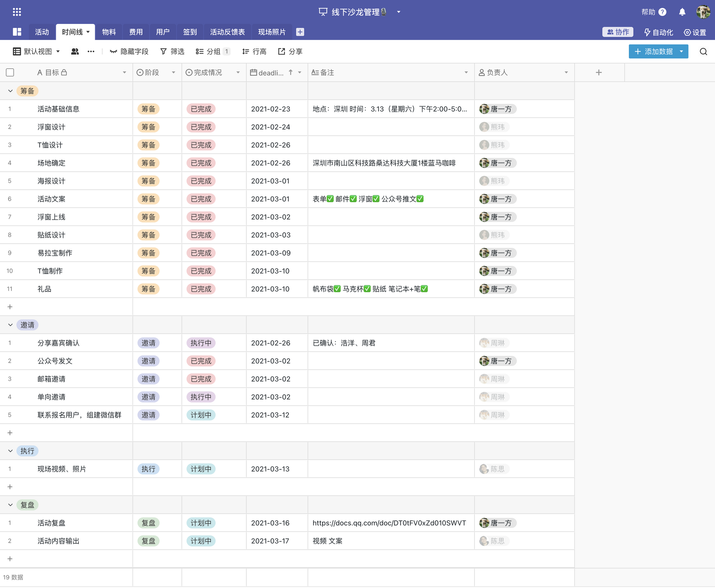Image resolution: width=715 pixels, height=588 pixels.
Task: Switch to the 物料 tab
Action: 109,32
